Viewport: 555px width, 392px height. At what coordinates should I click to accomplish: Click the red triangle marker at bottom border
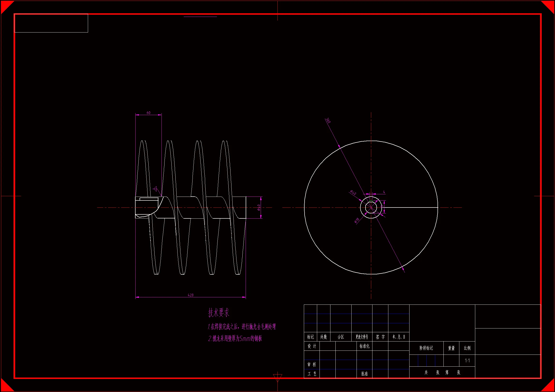(x=277, y=377)
